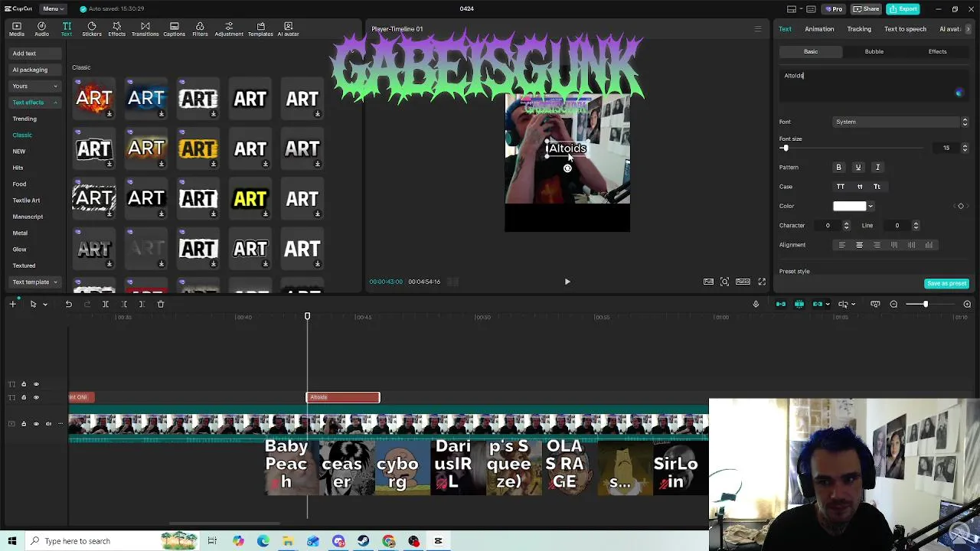Play the preview video

(x=567, y=282)
